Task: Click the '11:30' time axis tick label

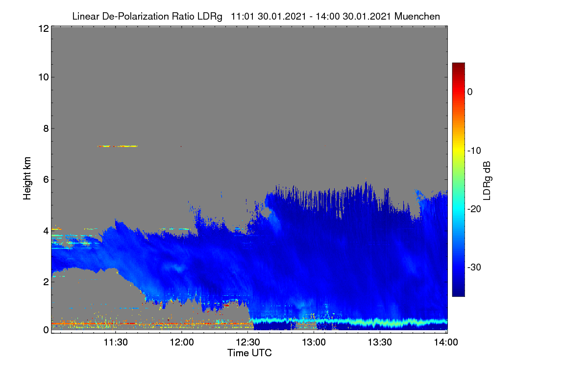Action: point(115,343)
